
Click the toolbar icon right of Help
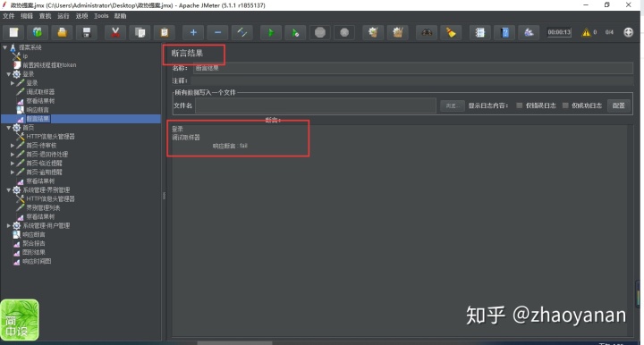[529, 32]
